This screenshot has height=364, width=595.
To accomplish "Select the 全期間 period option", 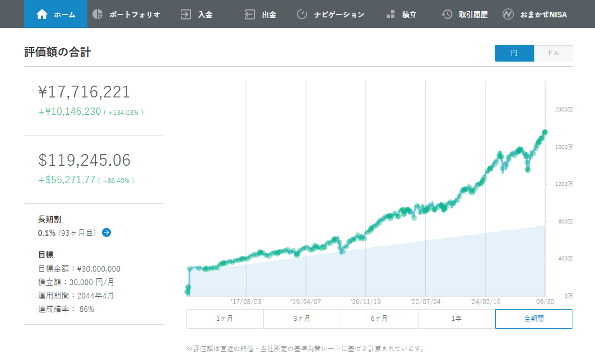I will click(x=533, y=318).
